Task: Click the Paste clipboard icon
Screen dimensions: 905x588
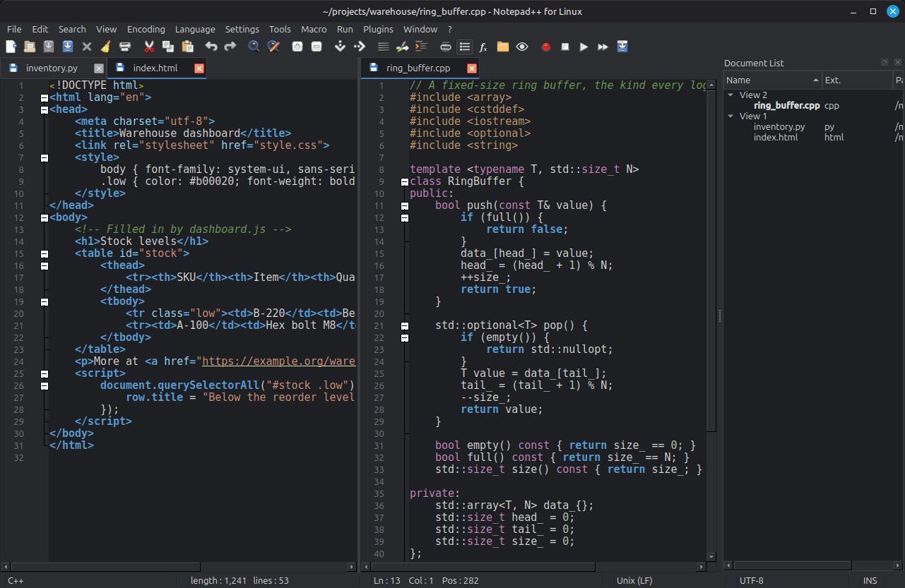Action: 187,47
